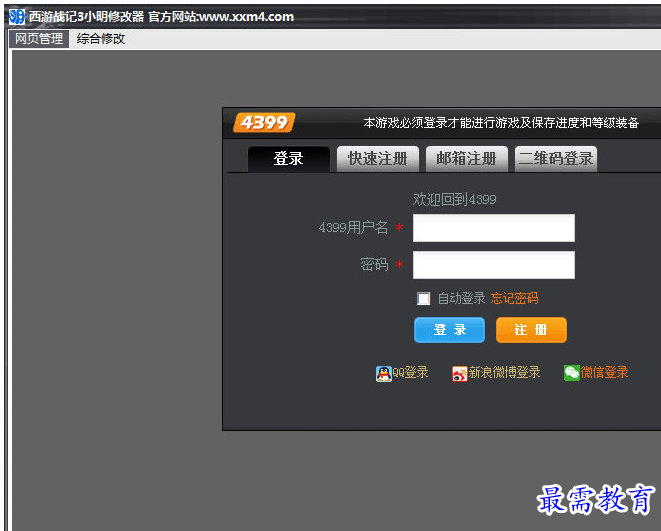The width and height of the screenshot is (661, 531).
Task: Click the Sina Weibo login icon
Action: tap(459, 373)
